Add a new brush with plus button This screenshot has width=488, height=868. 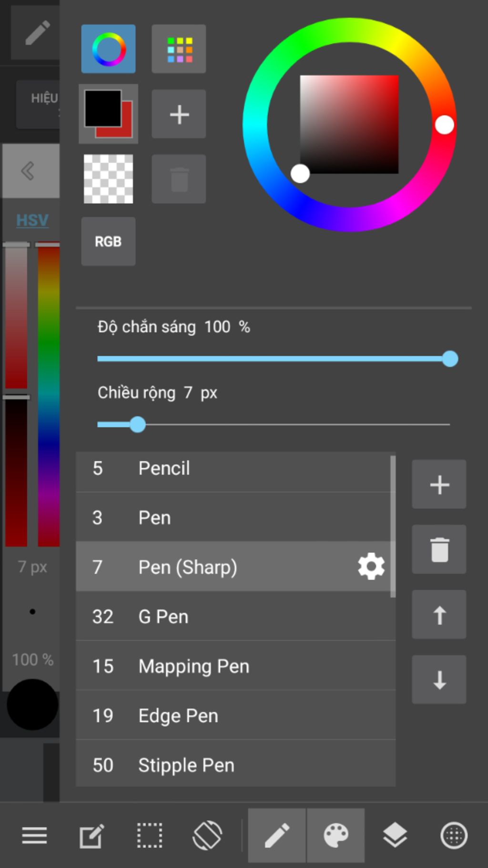point(439,485)
